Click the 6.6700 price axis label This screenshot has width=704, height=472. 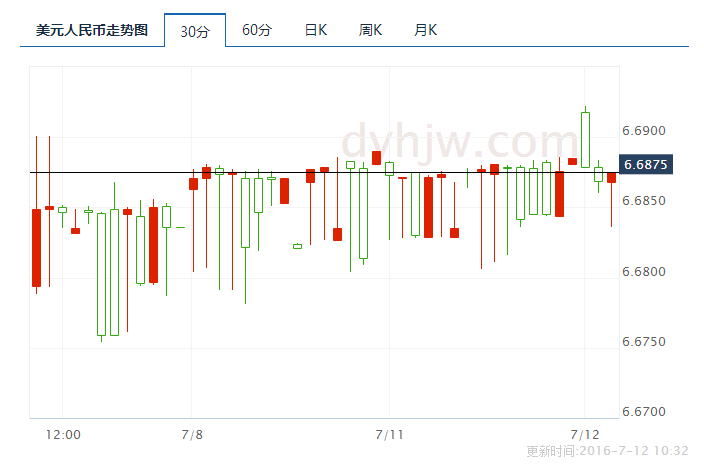(643, 412)
